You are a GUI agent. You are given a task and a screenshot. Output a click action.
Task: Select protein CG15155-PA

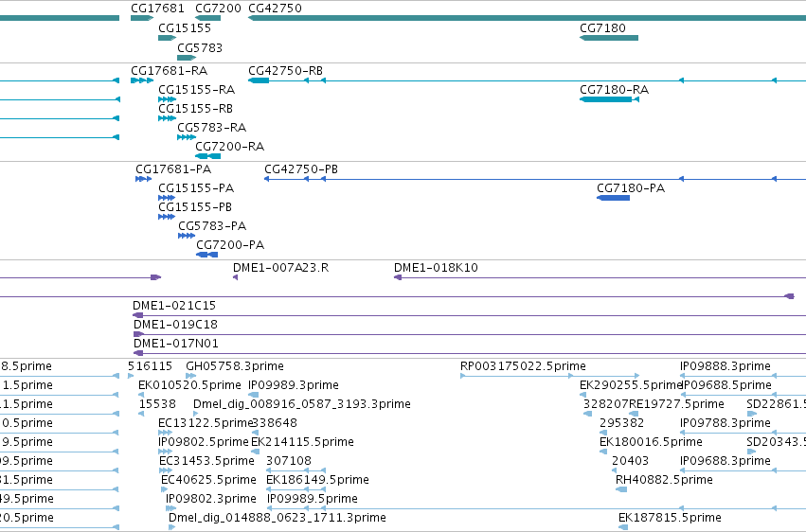click(167, 198)
